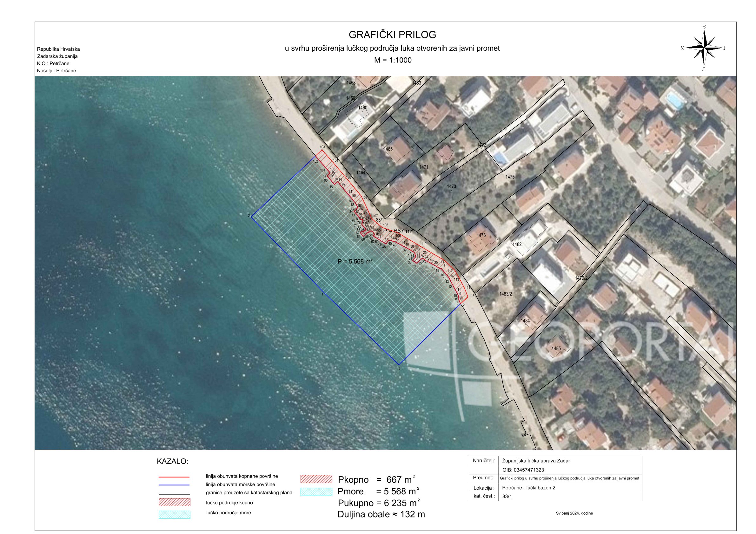
Task: Click the KAZALO: legend heading
Action: pyautogui.click(x=172, y=461)
